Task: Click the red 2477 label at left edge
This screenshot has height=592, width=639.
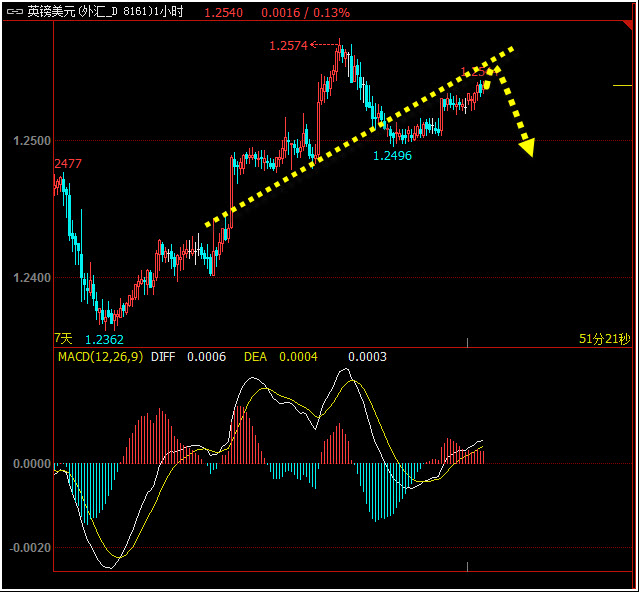Action: 68,164
